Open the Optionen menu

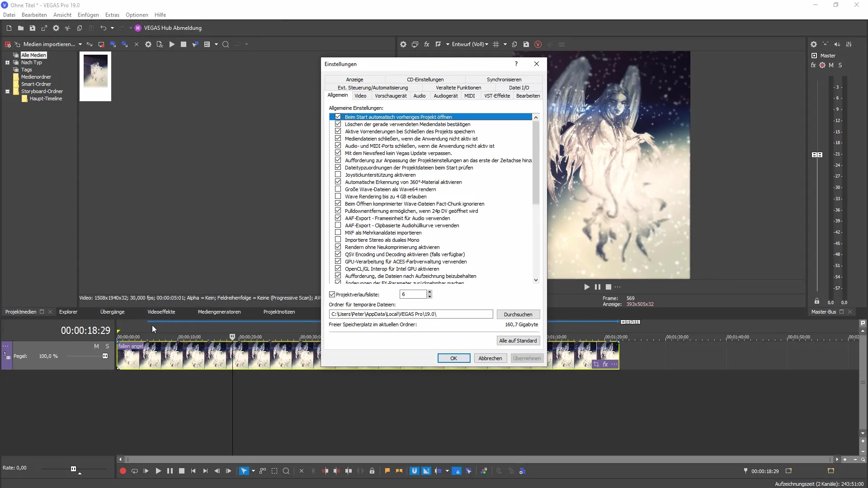137,15
